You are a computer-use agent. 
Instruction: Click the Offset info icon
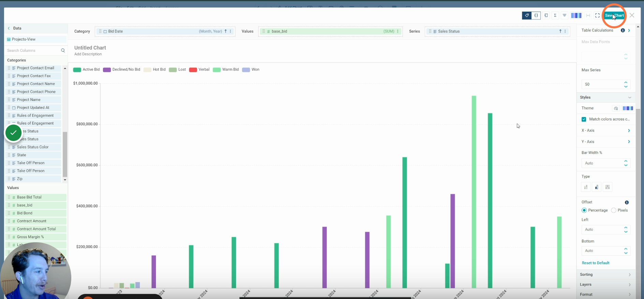click(x=627, y=202)
